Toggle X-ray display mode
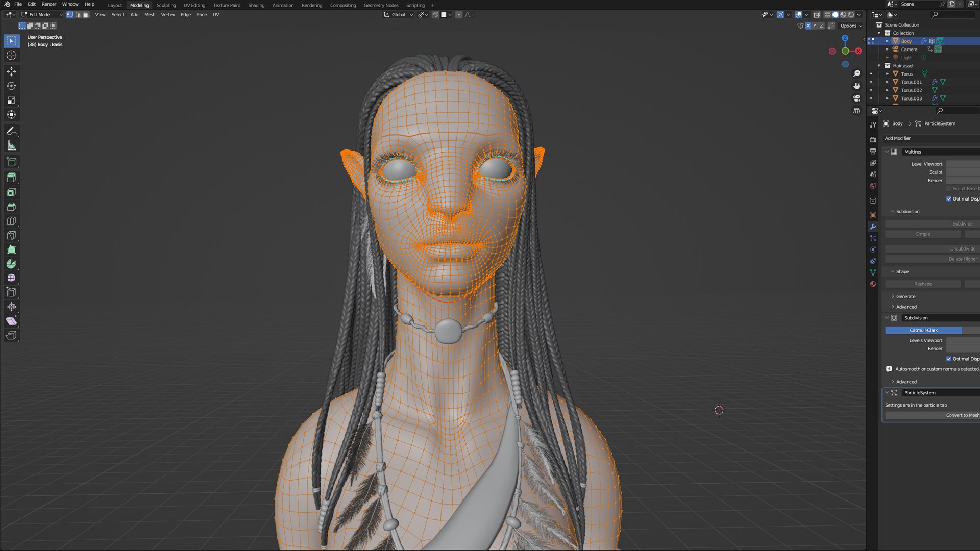This screenshot has width=980, height=551. pos(817,15)
